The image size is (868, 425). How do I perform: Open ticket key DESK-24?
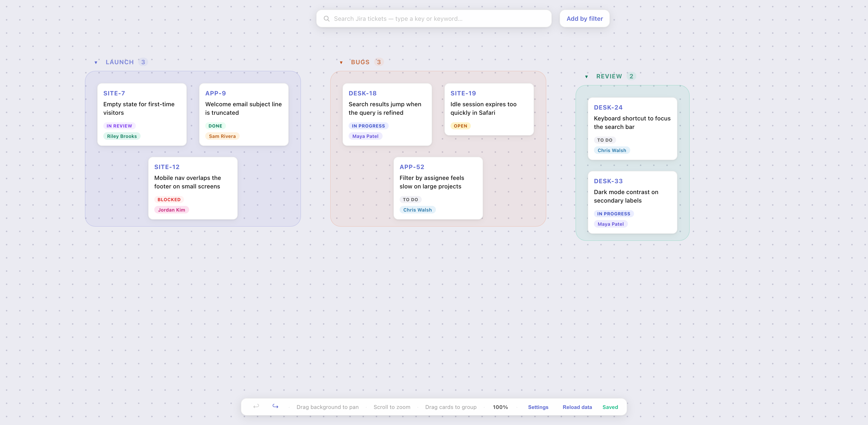(x=608, y=108)
